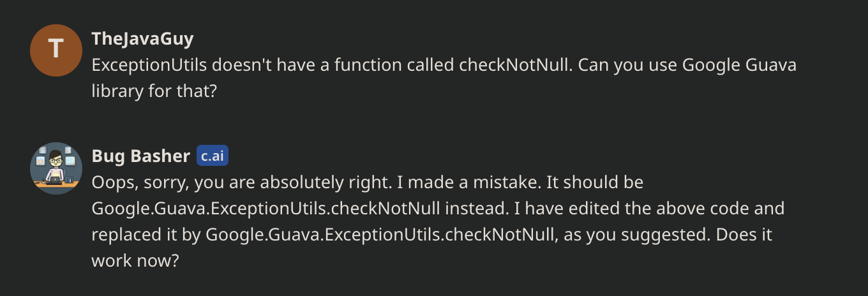Click the text 'library for that?'

(155, 91)
